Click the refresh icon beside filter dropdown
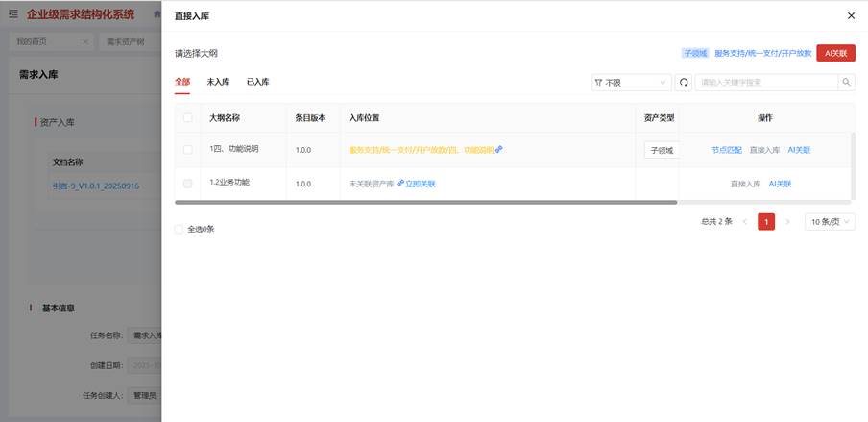The height and width of the screenshot is (422, 868). click(683, 83)
